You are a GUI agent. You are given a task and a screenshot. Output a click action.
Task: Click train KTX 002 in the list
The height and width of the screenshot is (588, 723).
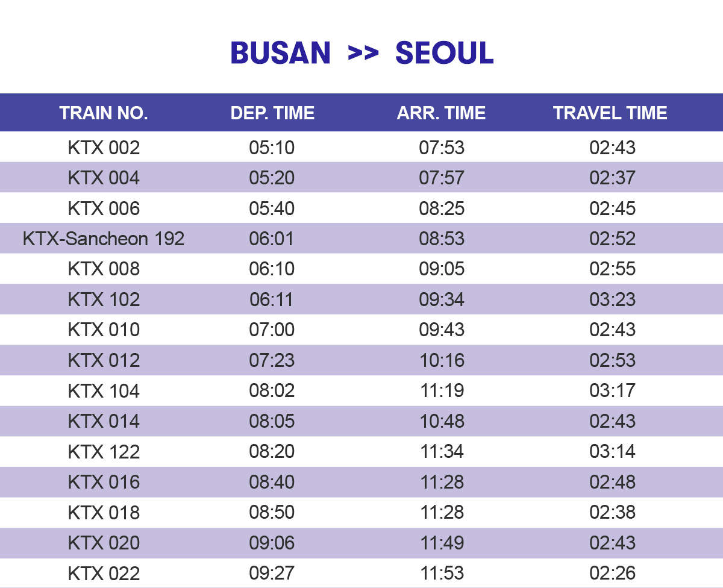click(104, 148)
